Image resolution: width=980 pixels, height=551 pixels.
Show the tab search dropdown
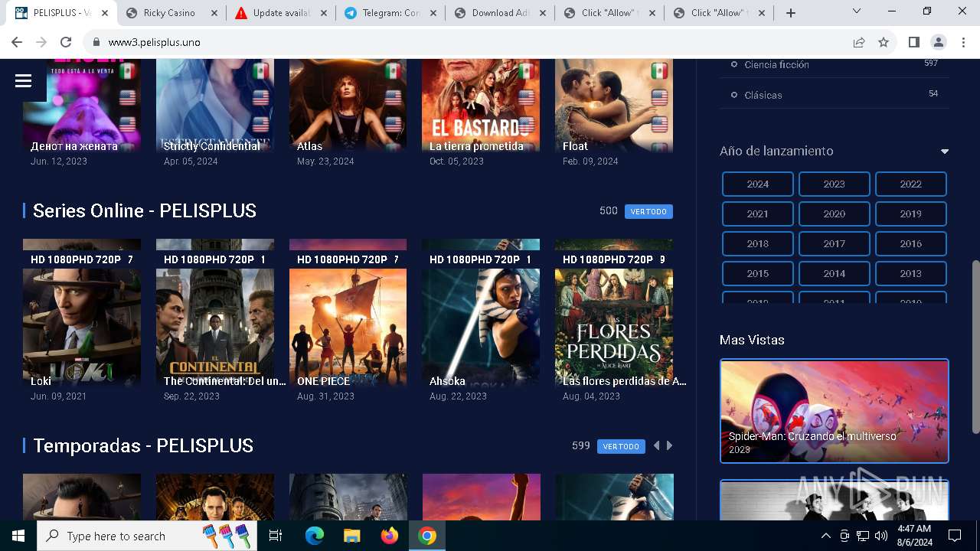857,11
